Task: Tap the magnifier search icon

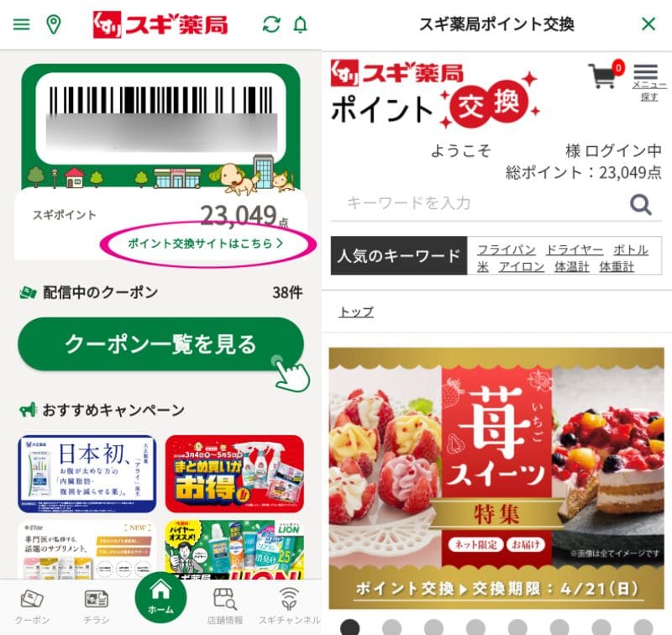Action: [x=641, y=204]
